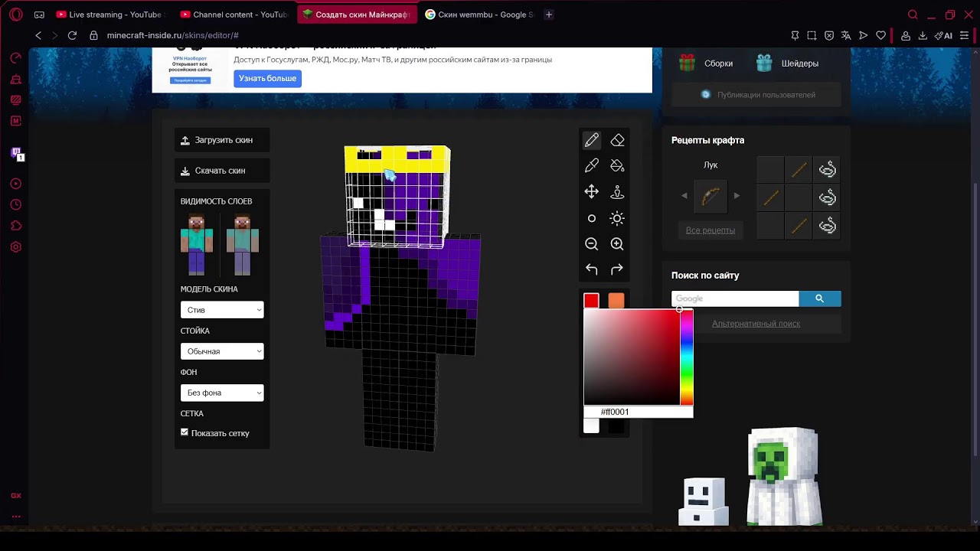Click the figure-on-stand pose tool
The height and width of the screenshot is (551, 980).
(x=617, y=191)
